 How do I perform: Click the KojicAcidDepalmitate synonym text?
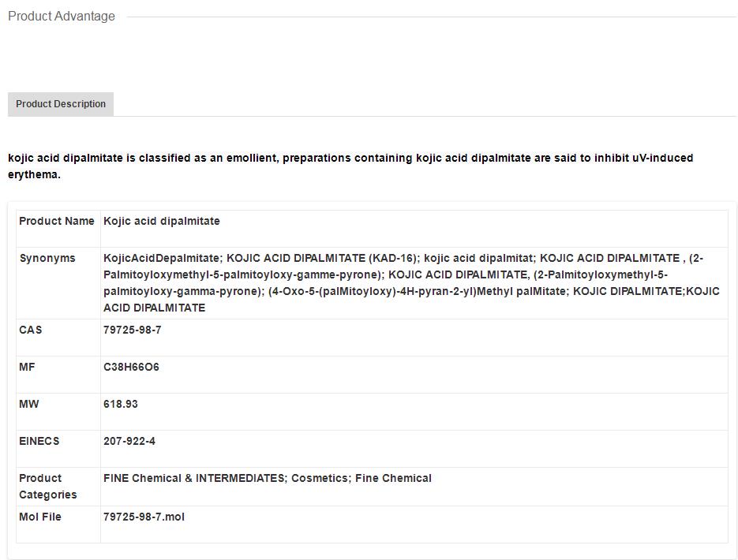tap(162, 259)
